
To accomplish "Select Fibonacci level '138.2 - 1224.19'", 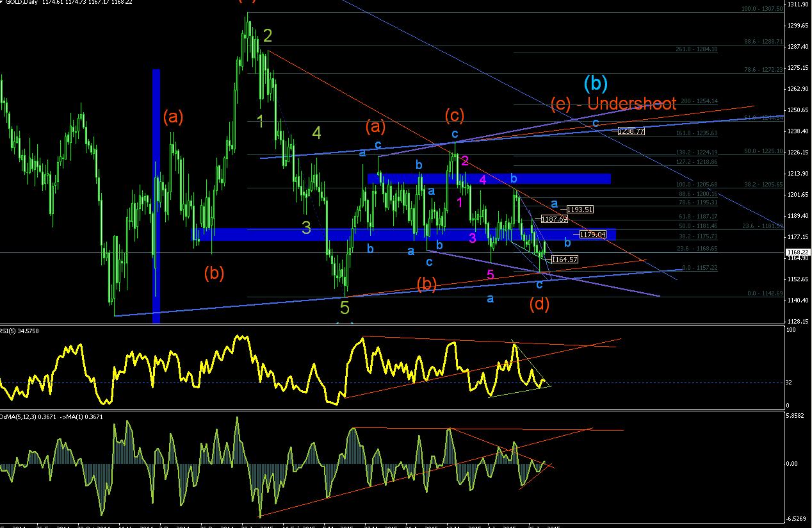I will click(697, 153).
